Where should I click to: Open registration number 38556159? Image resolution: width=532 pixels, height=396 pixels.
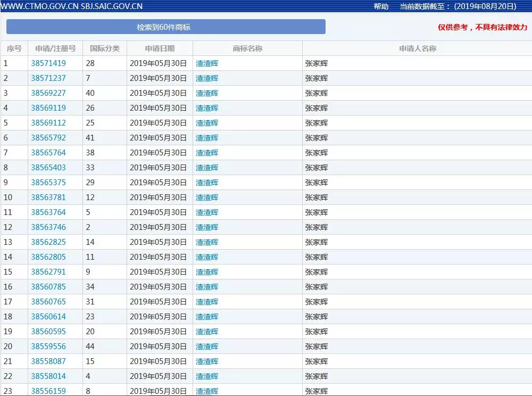48,391
